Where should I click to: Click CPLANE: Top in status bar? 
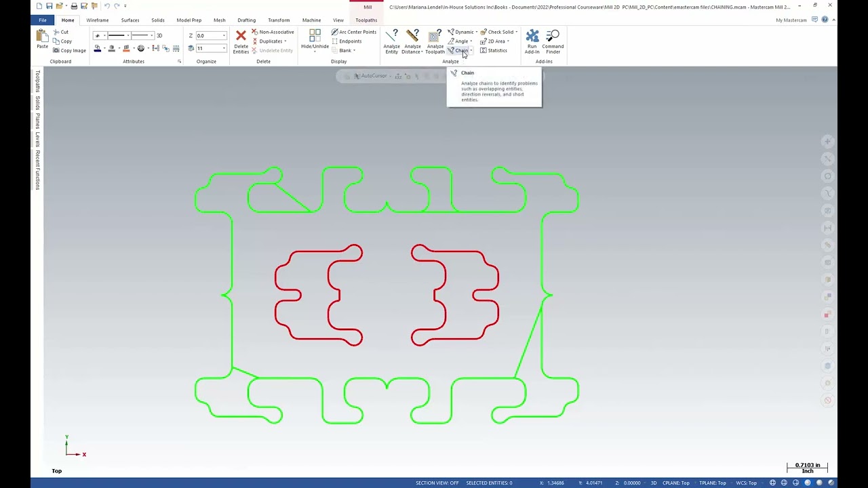[675, 483]
